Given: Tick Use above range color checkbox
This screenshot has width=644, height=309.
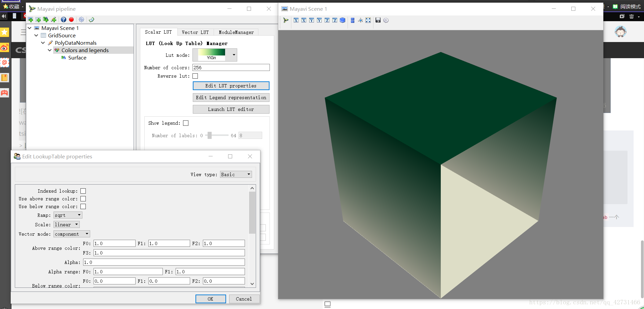Looking at the screenshot, I should click(x=83, y=199).
